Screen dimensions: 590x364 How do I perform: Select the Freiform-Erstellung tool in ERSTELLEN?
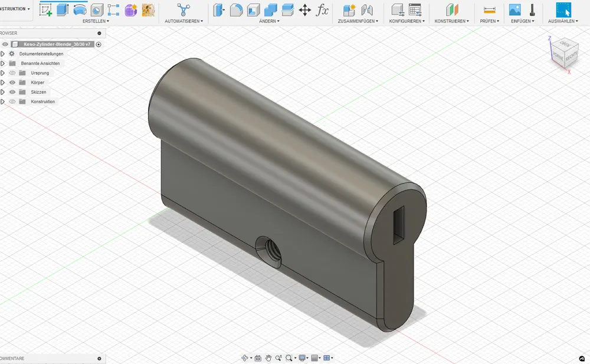131,10
